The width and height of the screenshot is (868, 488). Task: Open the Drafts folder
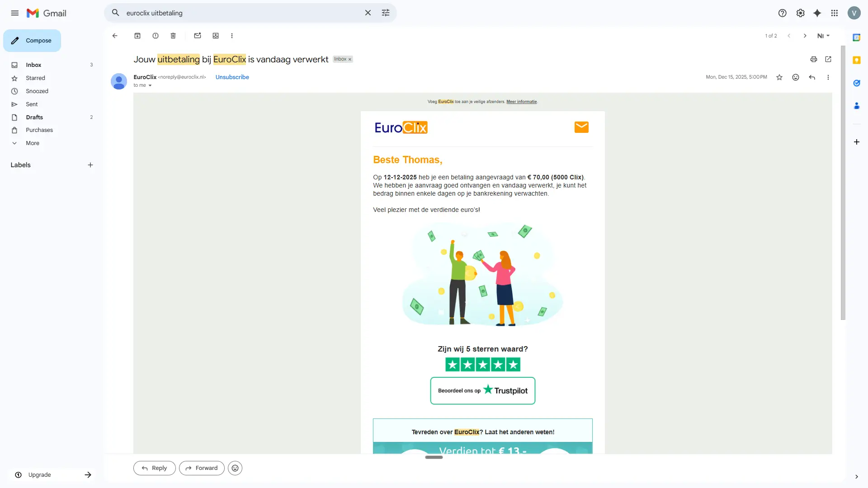click(34, 117)
